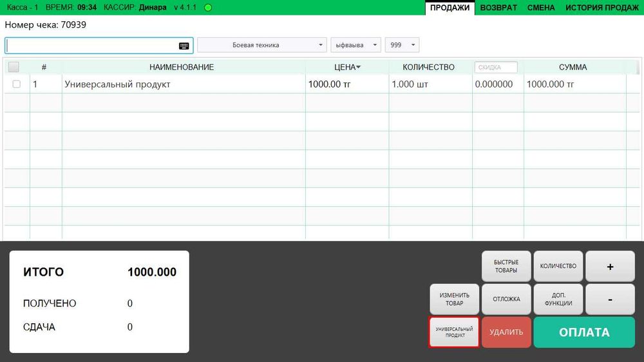
Task: Click the red УДАЛИТЬ button
Action: [x=506, y=332]
